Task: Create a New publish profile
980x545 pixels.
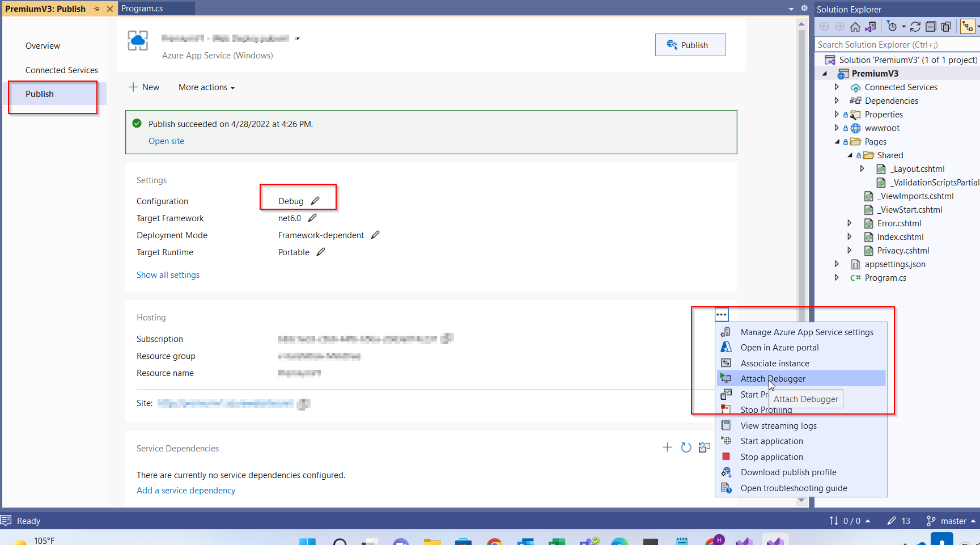Action: [x=144, y=87]
